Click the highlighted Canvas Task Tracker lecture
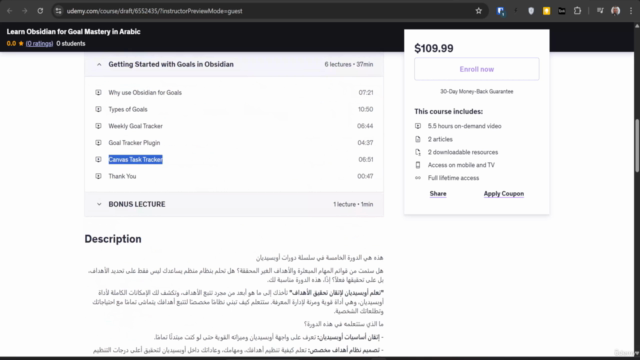Screen dimensions: 640x360 (136, 160)
